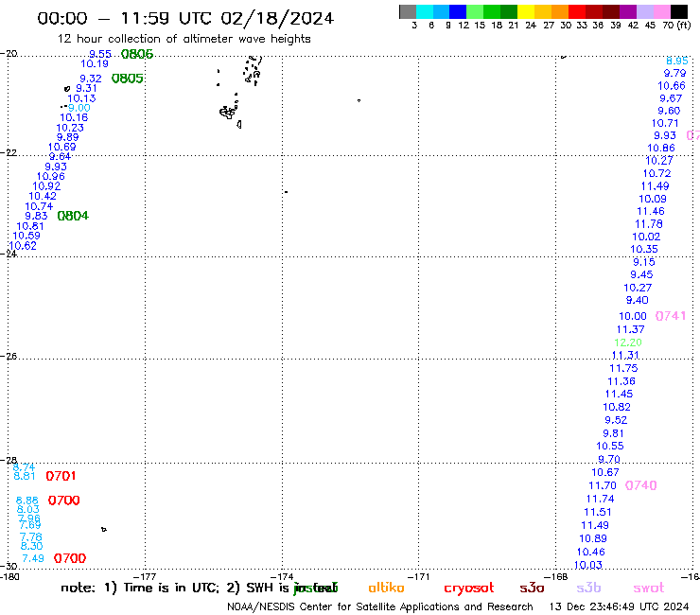Click the wave height value 10.89

[x=593, y=538]
